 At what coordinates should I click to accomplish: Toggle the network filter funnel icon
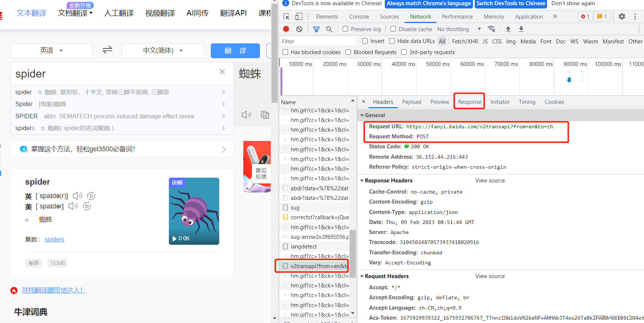316,29
